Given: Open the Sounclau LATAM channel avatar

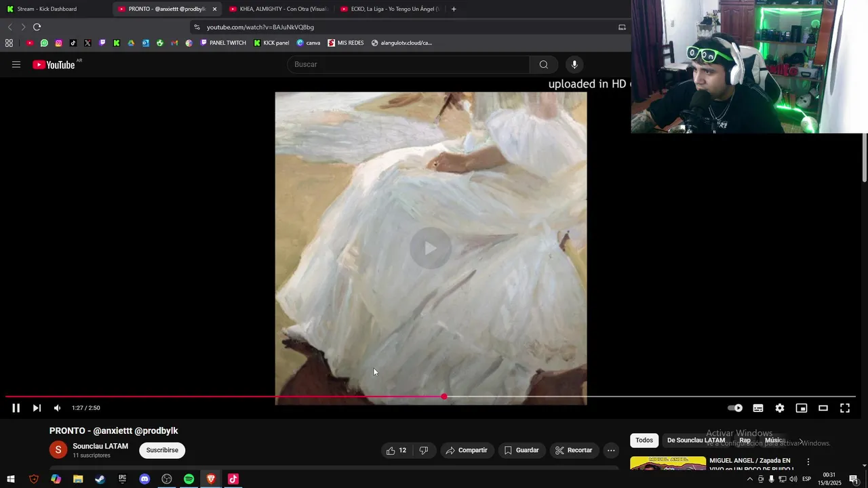Looking at the screenshot, I should [x=58, y=450].
